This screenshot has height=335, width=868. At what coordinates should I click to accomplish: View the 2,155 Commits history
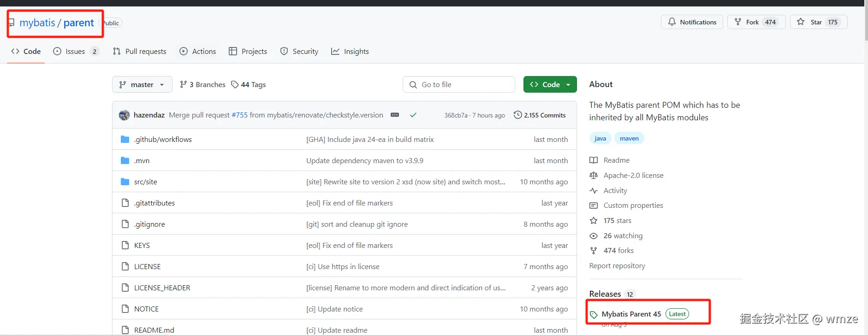click(x=540, y=115)
